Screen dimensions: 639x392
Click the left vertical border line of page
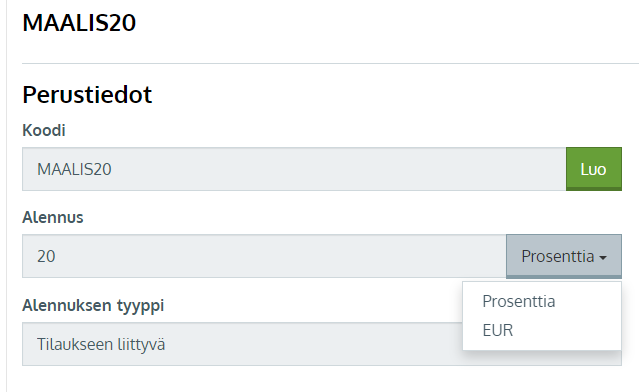coord(7,196)
